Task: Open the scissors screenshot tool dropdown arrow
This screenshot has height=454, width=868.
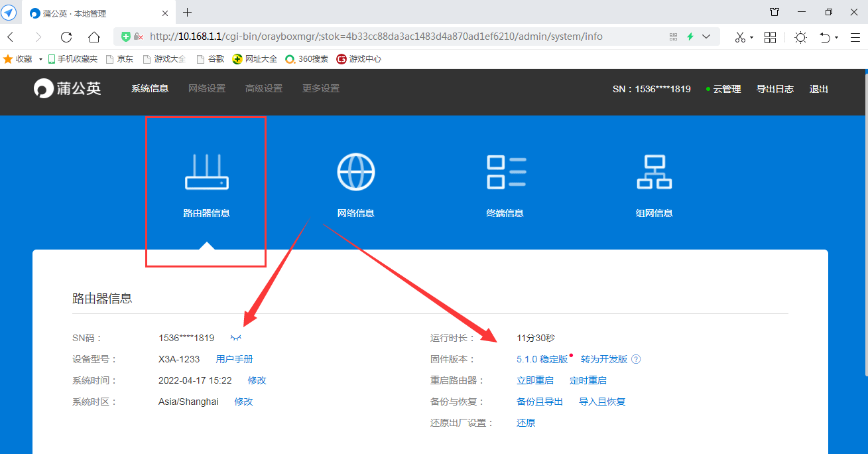Action: 751,38
